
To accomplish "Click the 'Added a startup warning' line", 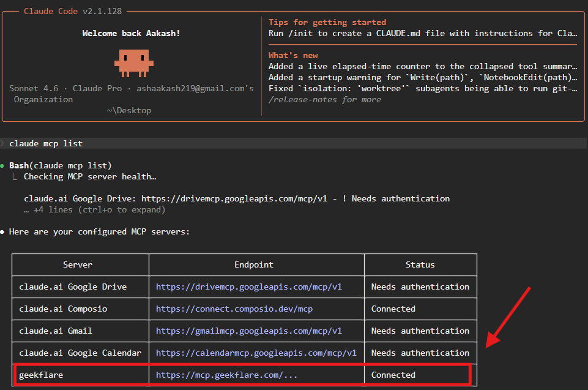I will click(x=423, y=77).
